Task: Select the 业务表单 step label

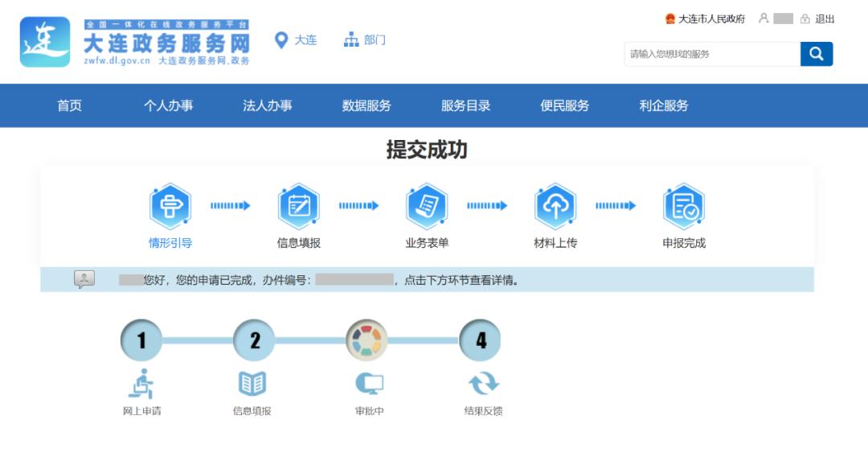Action: [427, 243]
